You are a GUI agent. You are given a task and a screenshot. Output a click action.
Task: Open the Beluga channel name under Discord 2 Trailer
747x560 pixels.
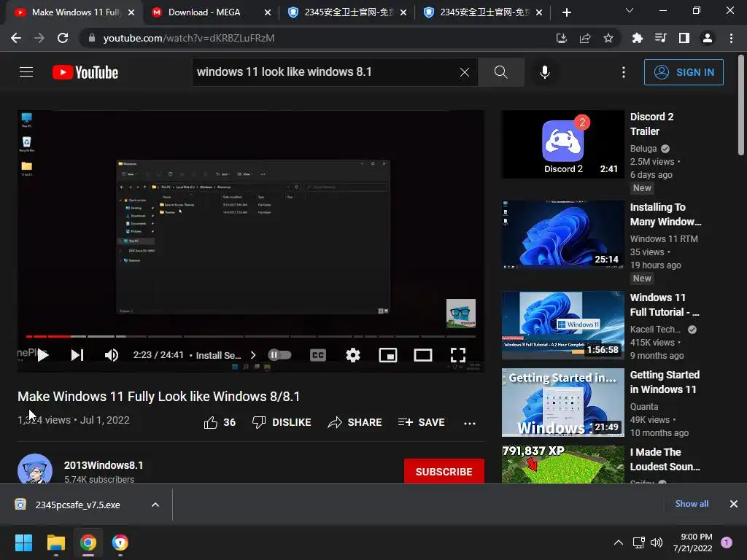[643, 149]
